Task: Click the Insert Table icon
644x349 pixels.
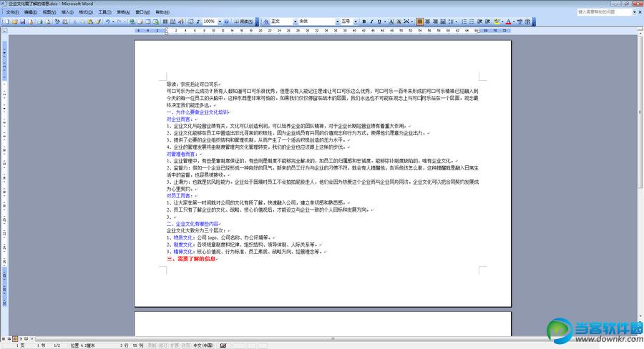Action: coord(148,21)
